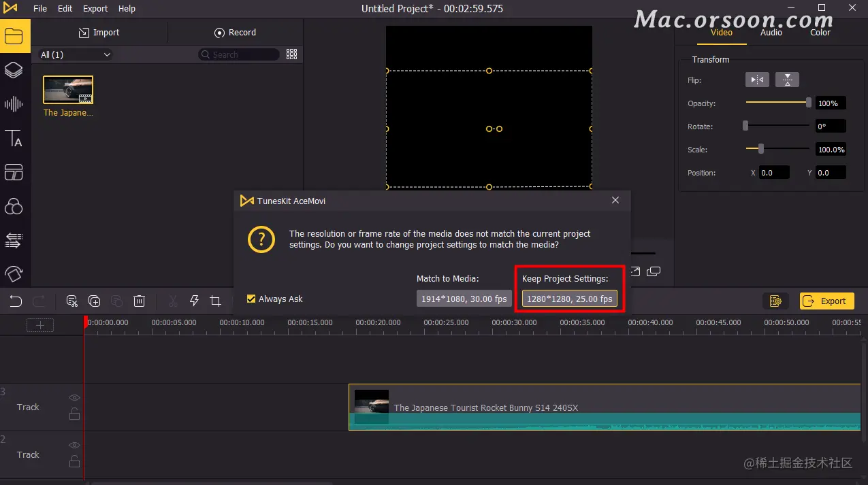The height and width of the screenshot is (485, 868).
Task: Select the Rocket Bunny S14 timeline clip
Action: click(605, 407)
